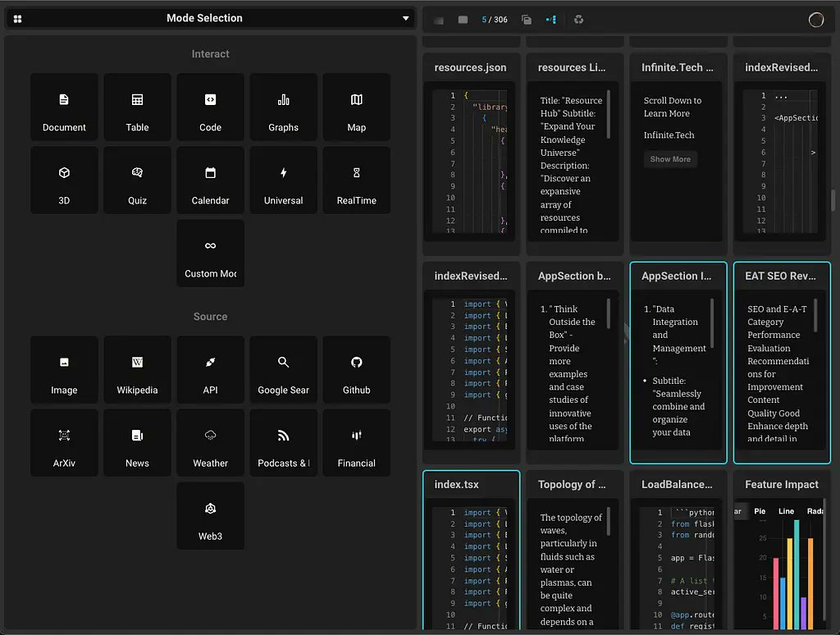Click scrollbar inside resources Li... card
Image resolution: width=840 pixels, height=635 pixels.
(x=608, y=114)
